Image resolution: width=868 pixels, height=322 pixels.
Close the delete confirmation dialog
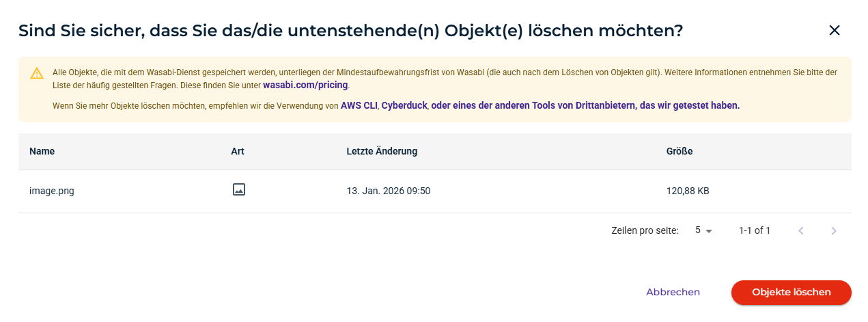(x=834, y=30)
